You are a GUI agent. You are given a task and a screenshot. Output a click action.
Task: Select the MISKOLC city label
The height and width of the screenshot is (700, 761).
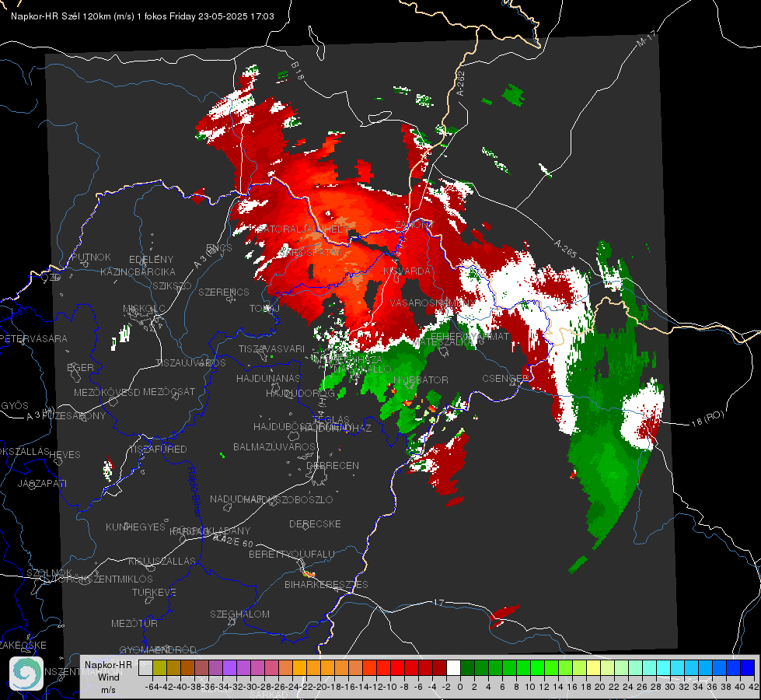click(x=144, y=309)
